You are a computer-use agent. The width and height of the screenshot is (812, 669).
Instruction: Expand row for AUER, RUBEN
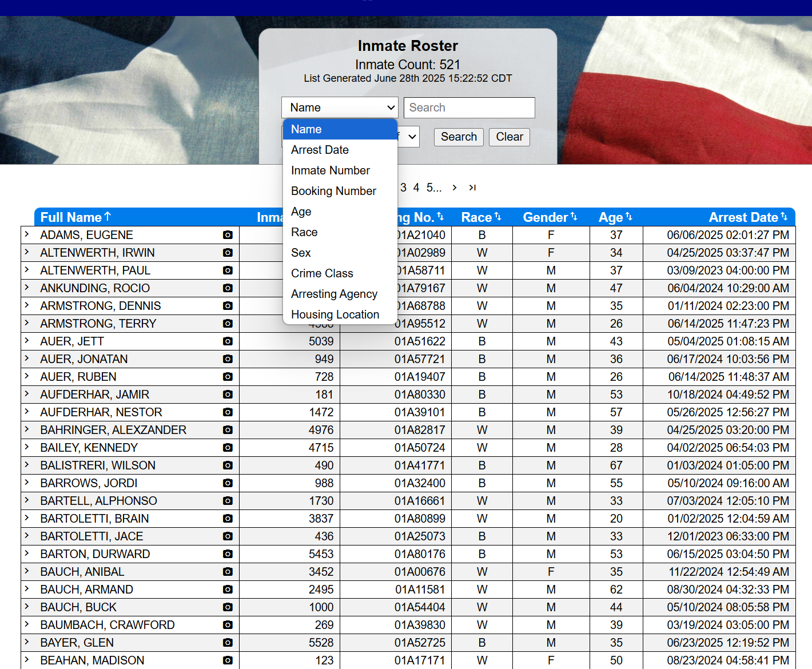[x=26, y=376]
